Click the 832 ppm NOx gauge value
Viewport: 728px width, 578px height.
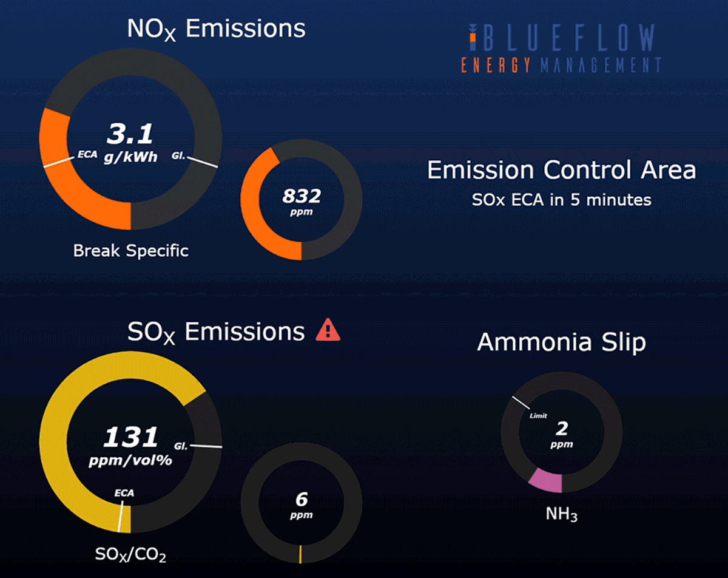pos(302,200)
